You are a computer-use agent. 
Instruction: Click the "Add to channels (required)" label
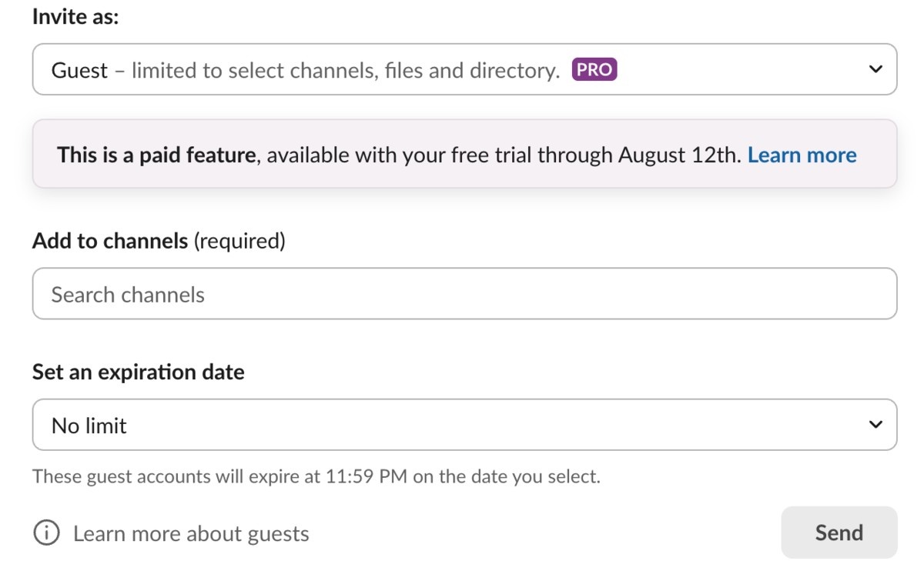158,240
